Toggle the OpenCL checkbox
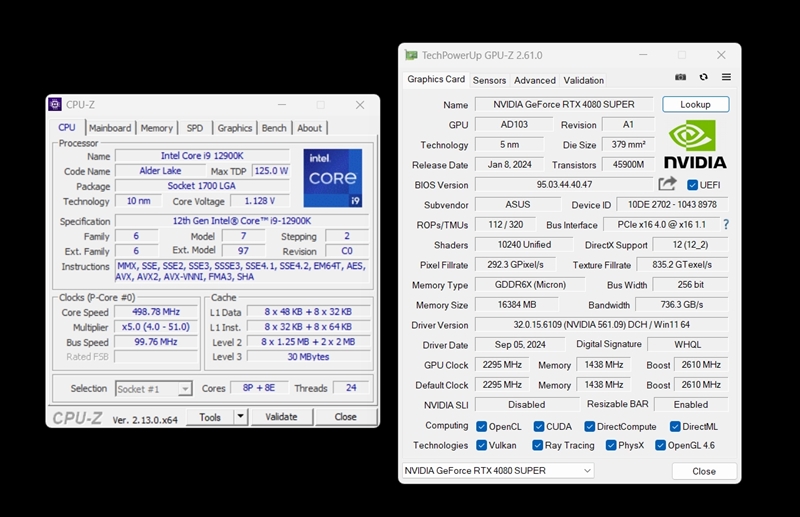The image size is (800, 517). (x=481, y=426)
